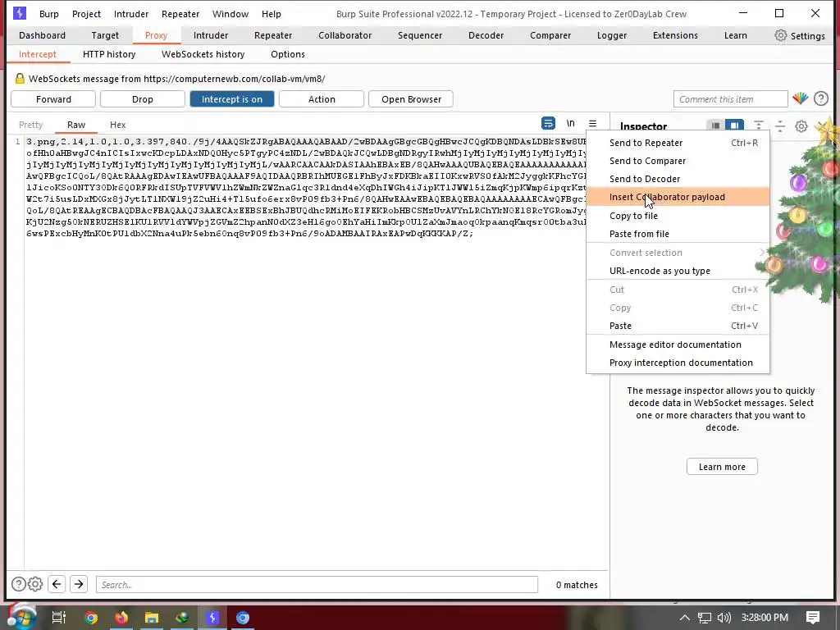Click the highlight color palette icon

pyautogui.click(x=801, y=98)
